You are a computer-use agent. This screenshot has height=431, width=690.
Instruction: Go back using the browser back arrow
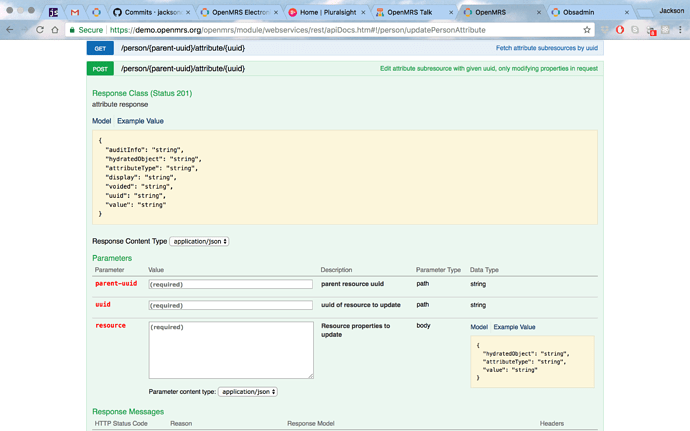point(10,30)
